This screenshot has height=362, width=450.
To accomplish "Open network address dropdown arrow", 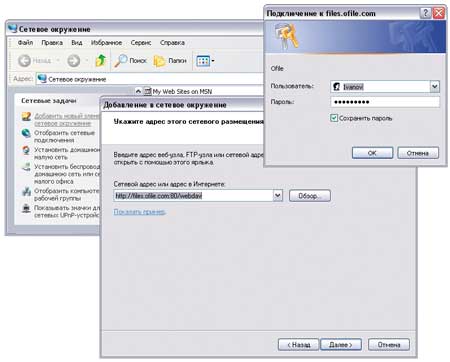I will [278, 195].
